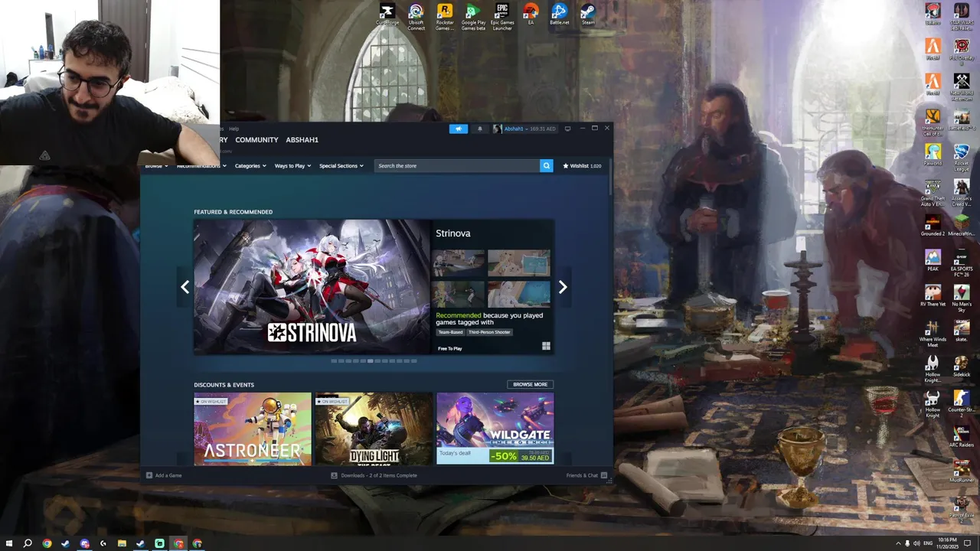Open the Recommendations dropdown
The height and width of the screenshot is (551, 980).
pos(201,166)
